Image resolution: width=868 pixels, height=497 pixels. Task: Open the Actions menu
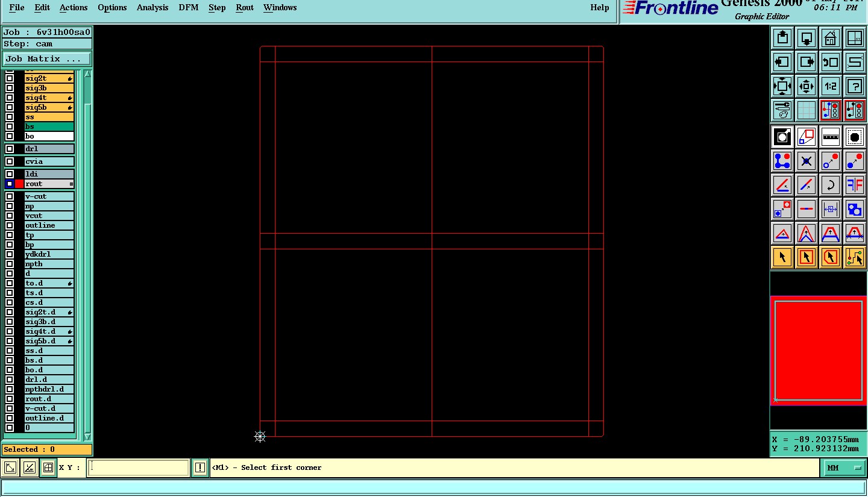pos(74,7)
